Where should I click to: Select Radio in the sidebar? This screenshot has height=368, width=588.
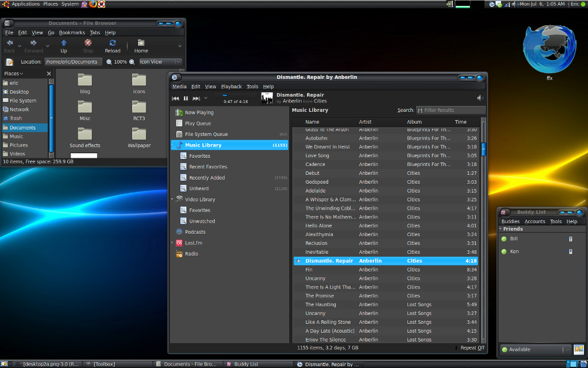point(229,254)
